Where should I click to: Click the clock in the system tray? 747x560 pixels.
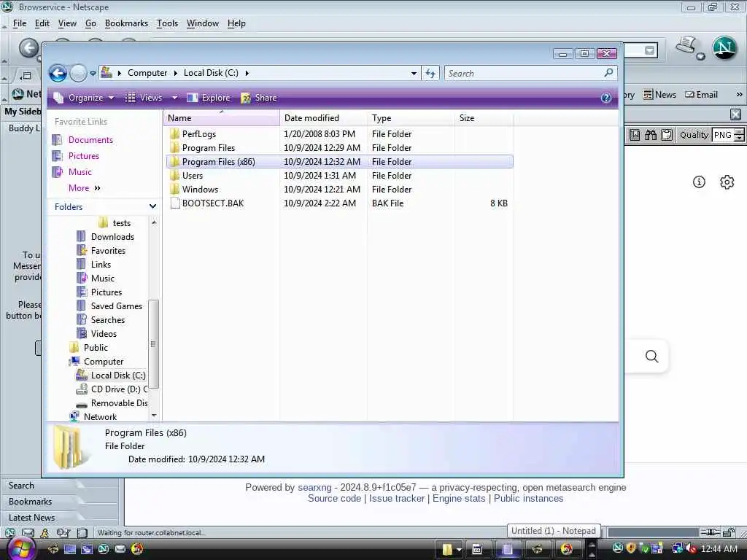point(719,549)
